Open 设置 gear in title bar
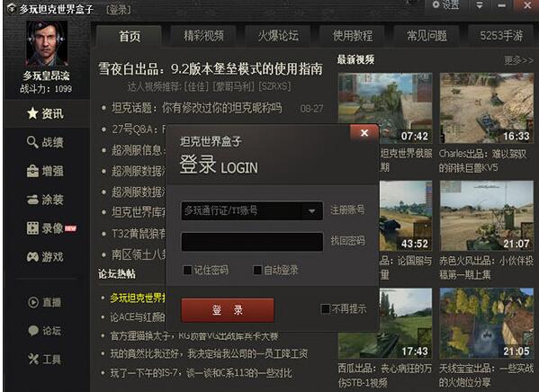 [445, 4]
